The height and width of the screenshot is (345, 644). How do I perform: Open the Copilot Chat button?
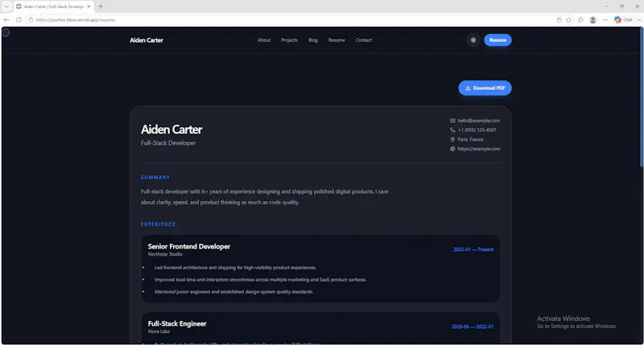click(623, 19)
